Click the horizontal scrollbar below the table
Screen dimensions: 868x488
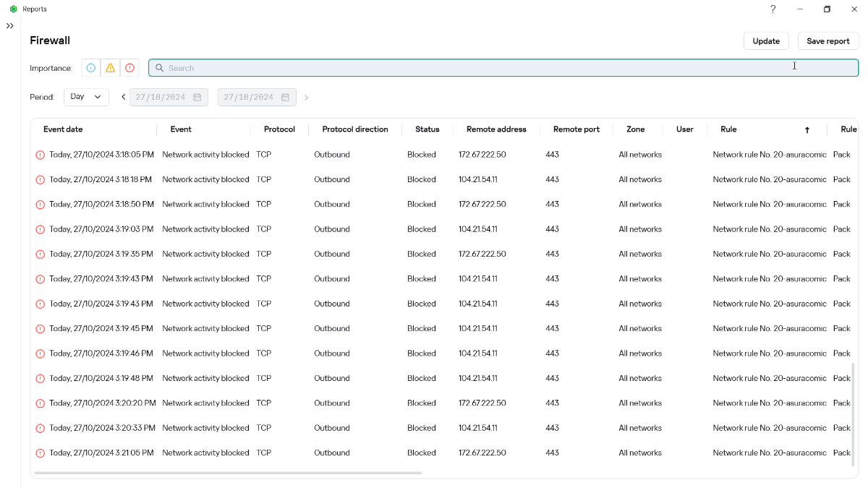point(228,473)
